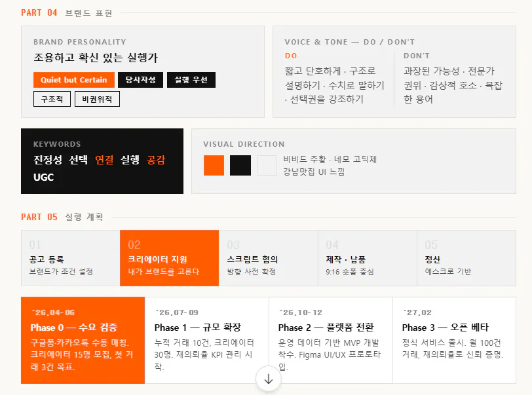Click the keyword 'UGC'

[43, 177]
